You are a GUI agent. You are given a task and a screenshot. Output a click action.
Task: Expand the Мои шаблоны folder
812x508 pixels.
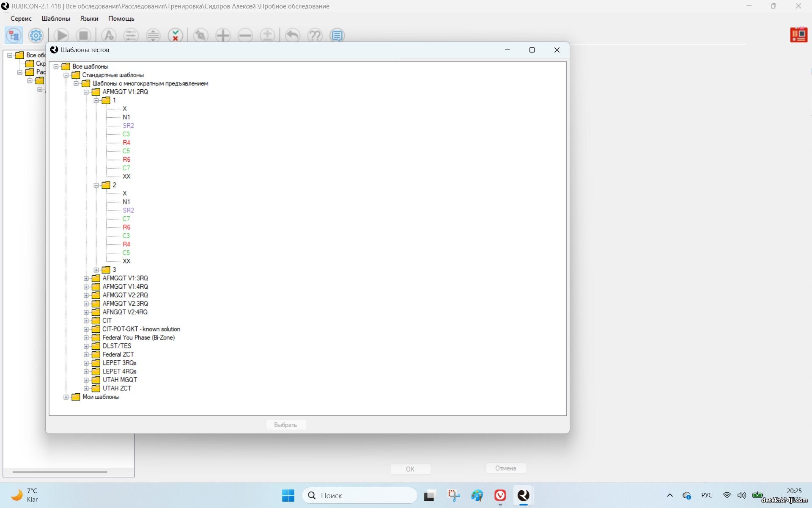point(66,397)
